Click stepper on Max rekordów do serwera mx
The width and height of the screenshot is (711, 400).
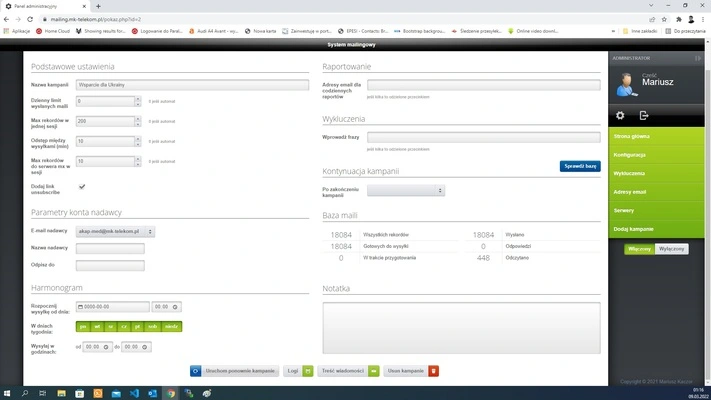tap(138, 161)
